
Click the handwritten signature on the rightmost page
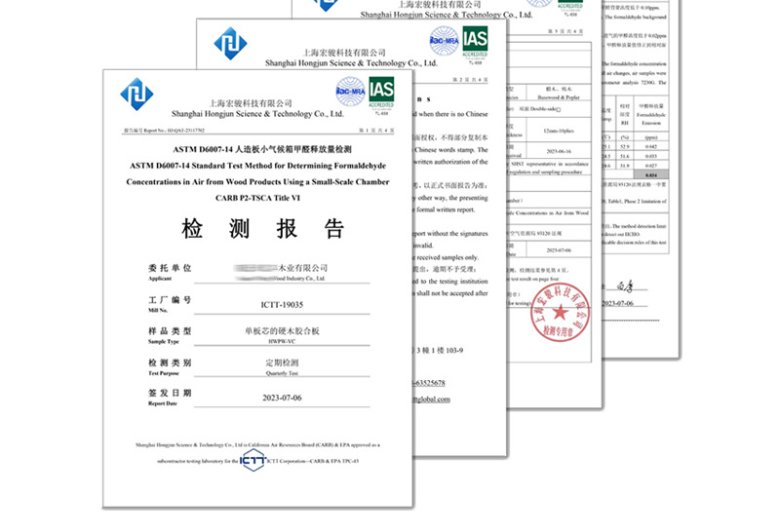pos(625,285)
